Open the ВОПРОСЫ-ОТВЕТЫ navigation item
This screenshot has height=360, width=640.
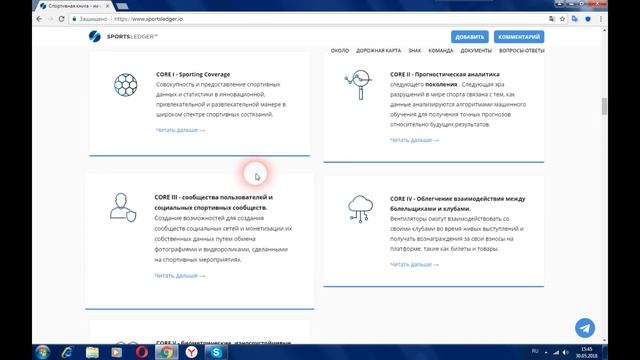[521, 51]
